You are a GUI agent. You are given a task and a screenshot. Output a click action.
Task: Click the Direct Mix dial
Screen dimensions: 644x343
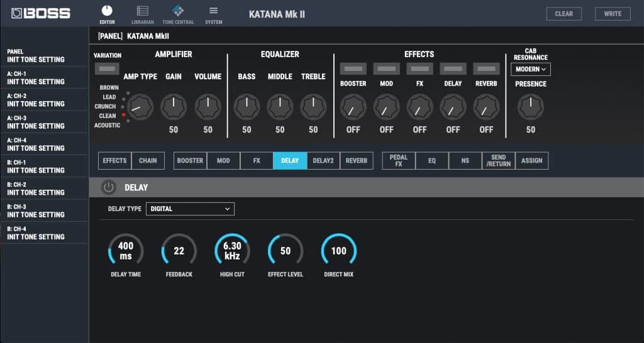339,251
